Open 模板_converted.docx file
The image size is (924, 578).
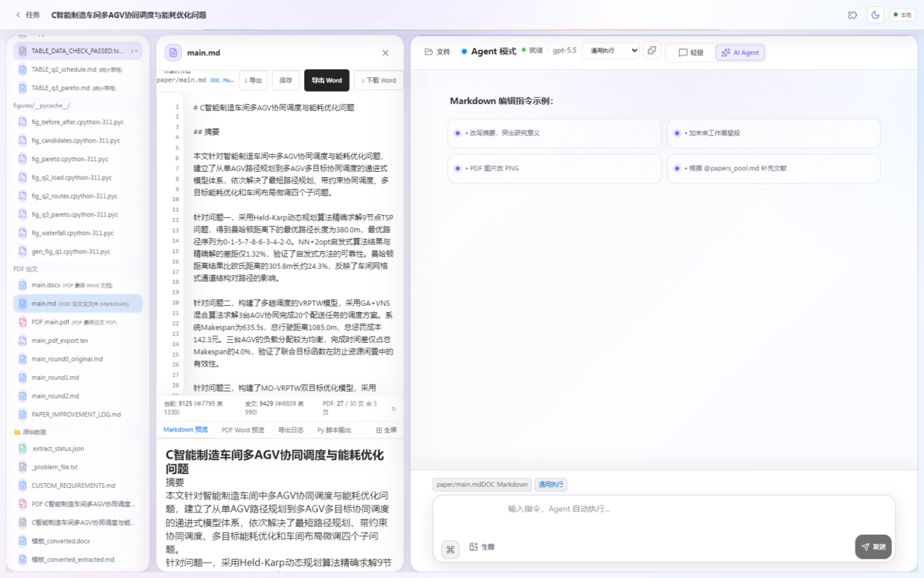pos(77,541)
